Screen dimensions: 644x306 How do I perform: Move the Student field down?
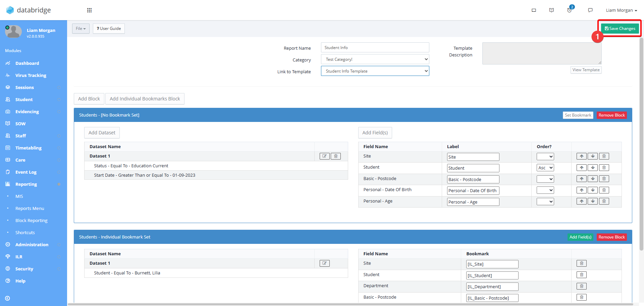coord(593,168)
